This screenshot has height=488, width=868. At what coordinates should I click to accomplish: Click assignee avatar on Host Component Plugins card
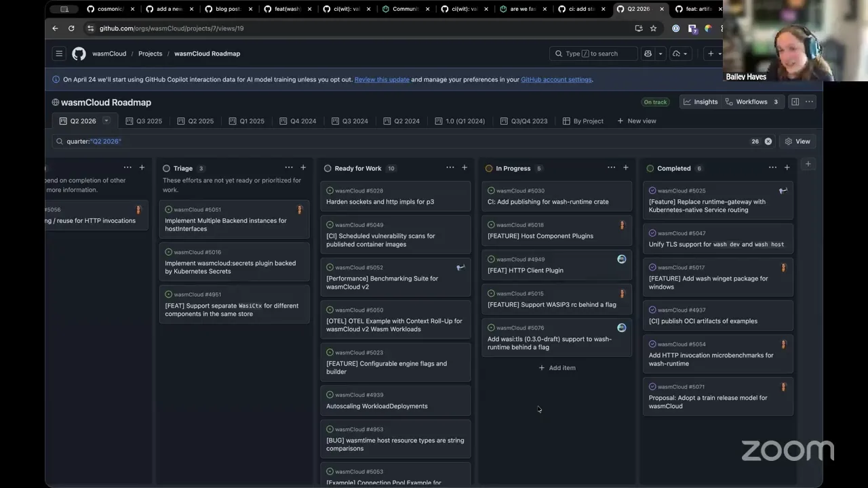pyautogui.click(x=622, y=225)
